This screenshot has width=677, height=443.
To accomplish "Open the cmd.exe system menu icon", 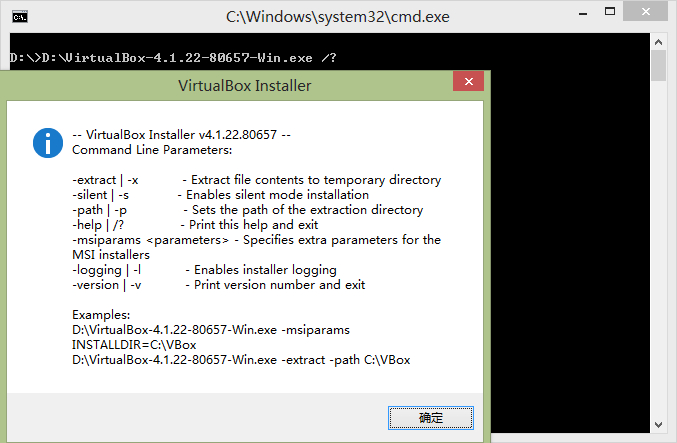I will [20, 17].
